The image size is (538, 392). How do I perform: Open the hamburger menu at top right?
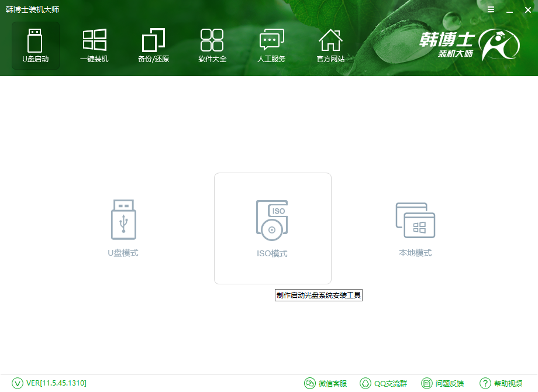[x=491, y=9]
